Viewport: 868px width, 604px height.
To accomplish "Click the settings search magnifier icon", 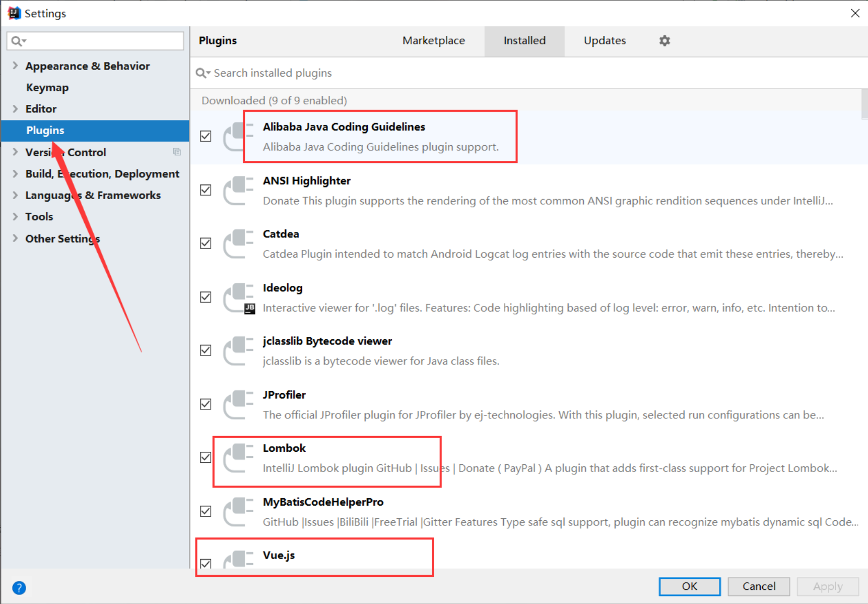I will (x=18, y=41).
